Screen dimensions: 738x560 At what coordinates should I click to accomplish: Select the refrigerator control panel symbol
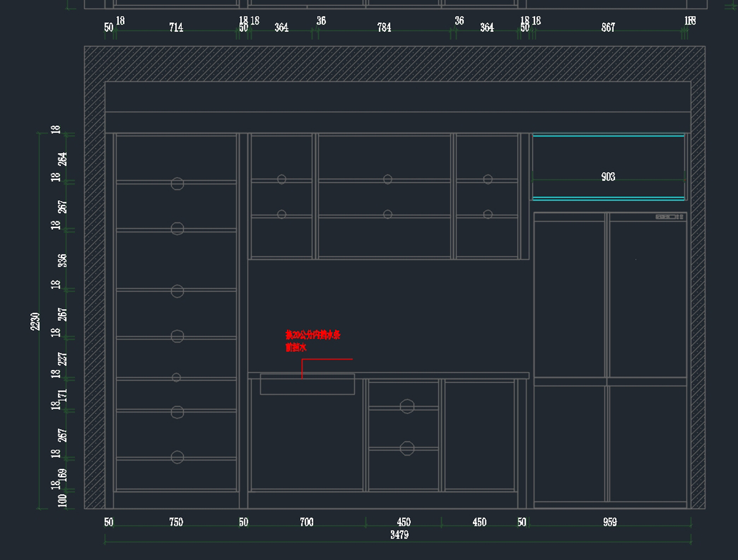click(670, 216)
